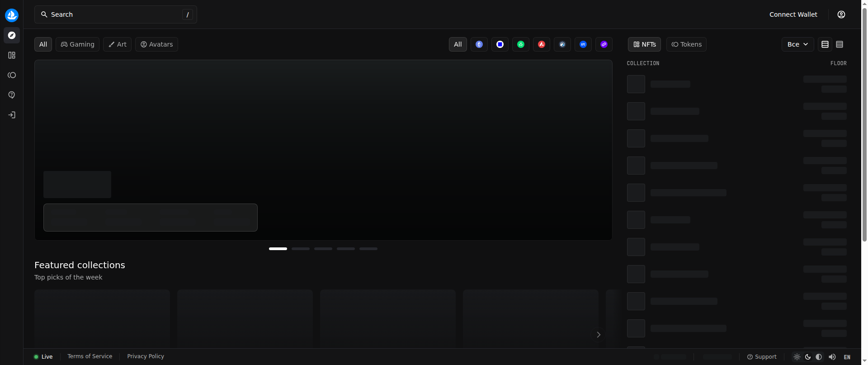
Task: Filter by the green Abstract chain icon
Action: click(521, 44)
